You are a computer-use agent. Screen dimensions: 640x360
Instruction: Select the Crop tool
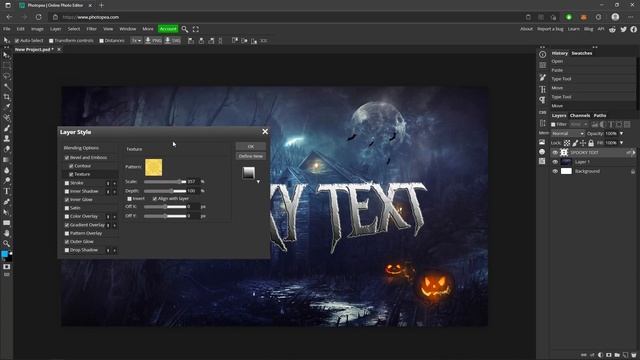(x=7, y=97)
